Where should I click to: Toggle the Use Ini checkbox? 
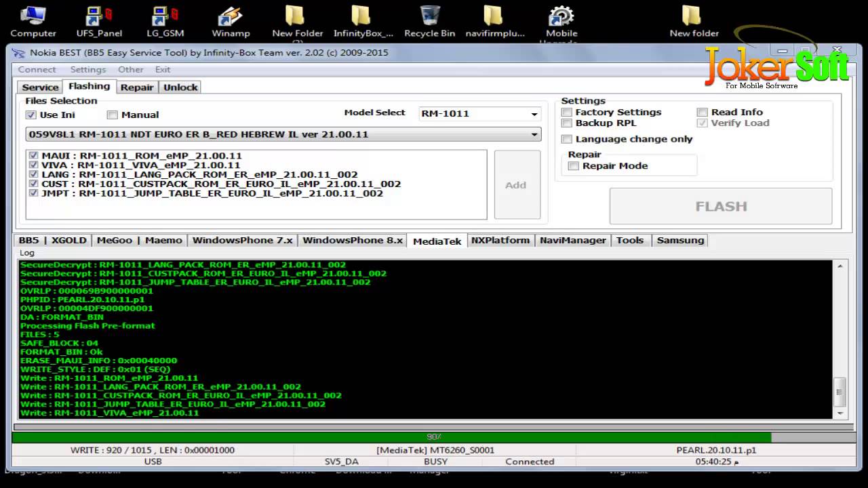(31, 115)
